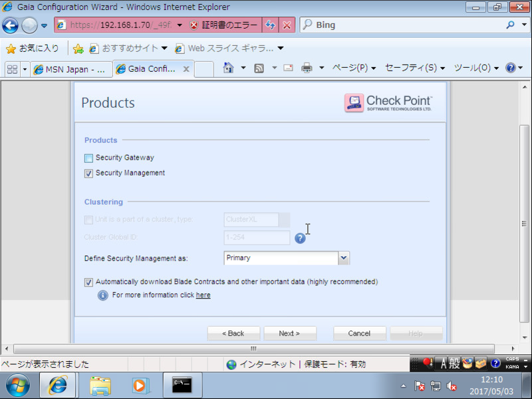Click the Cancel button

click(x=359, y=333)
